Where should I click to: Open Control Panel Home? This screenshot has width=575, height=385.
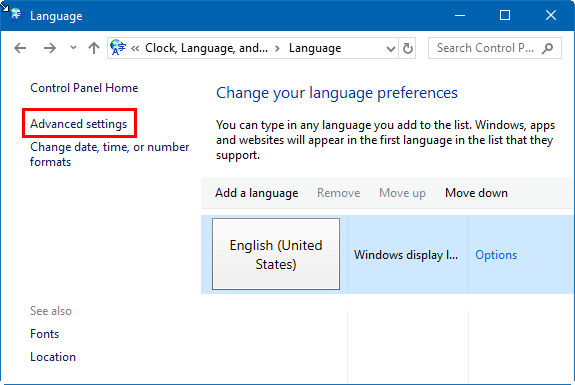84,88
